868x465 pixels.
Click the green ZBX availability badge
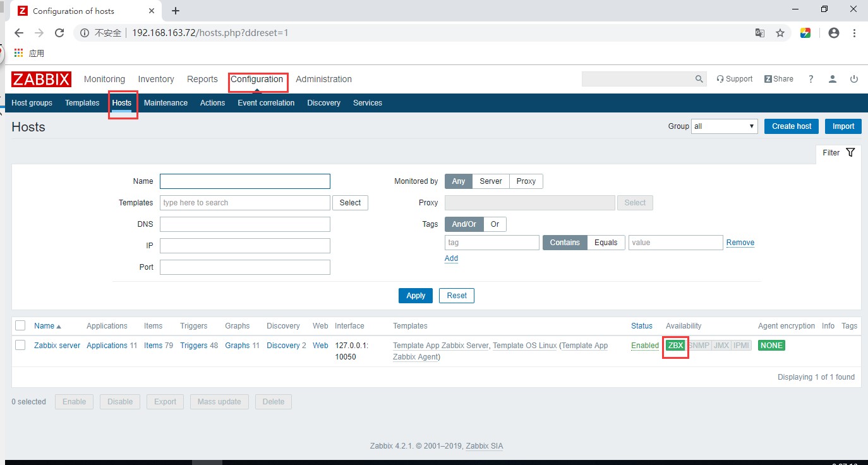coord(675,346)
